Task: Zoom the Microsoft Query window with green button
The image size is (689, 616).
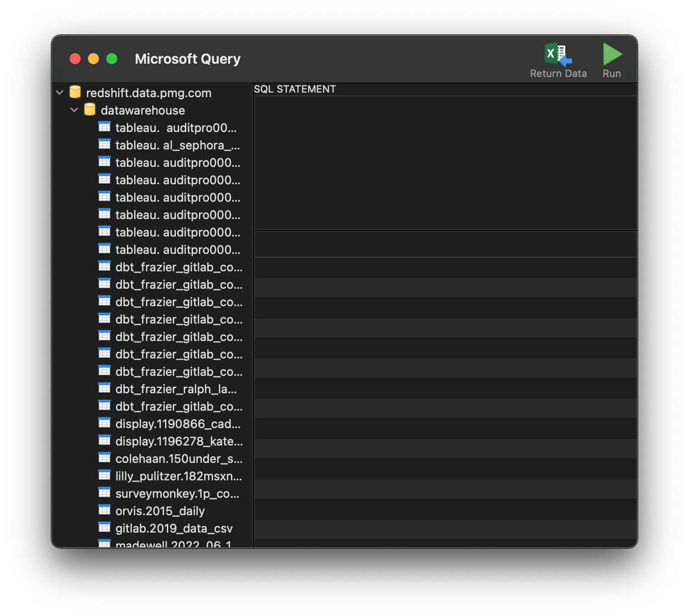Action: coord(112,59)
